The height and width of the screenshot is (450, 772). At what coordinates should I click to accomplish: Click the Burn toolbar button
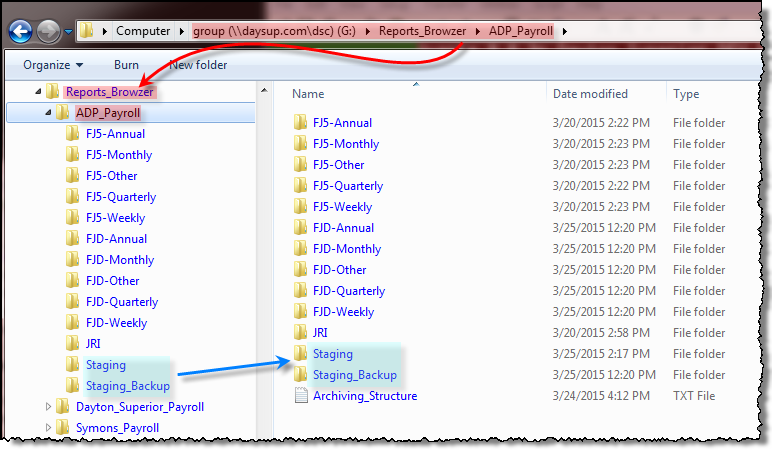click(126, 65)
